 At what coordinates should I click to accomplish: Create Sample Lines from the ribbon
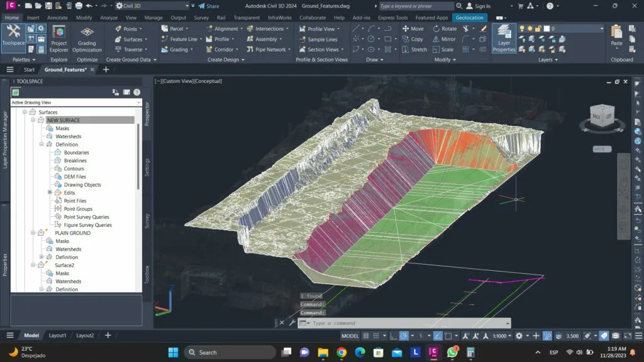[322, 39]
